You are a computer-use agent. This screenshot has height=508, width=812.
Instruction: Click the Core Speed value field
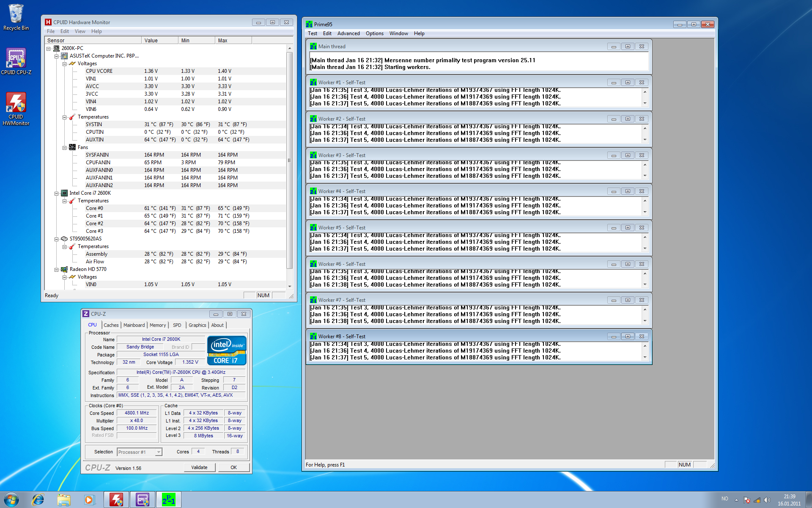[x=137, y=413]
